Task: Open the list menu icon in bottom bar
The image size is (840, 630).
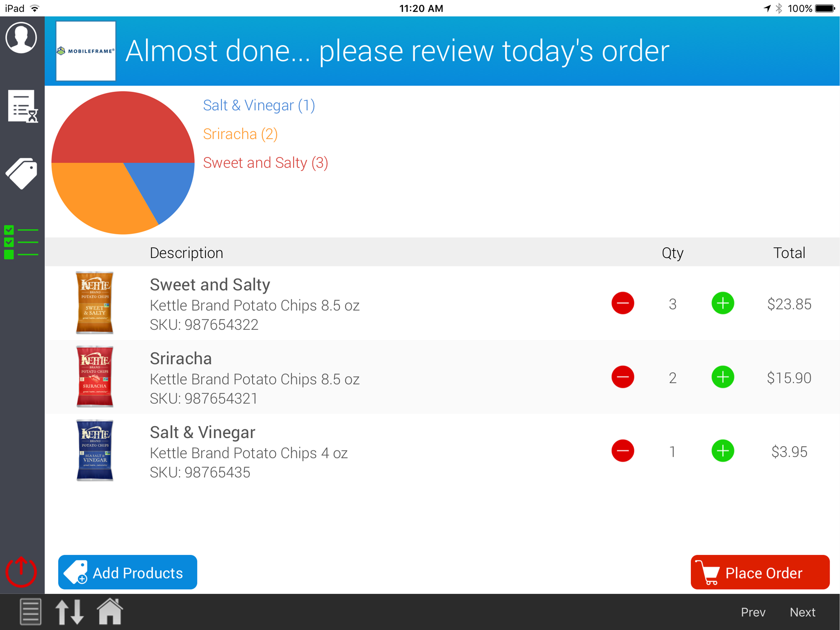Action: [30, 612]
